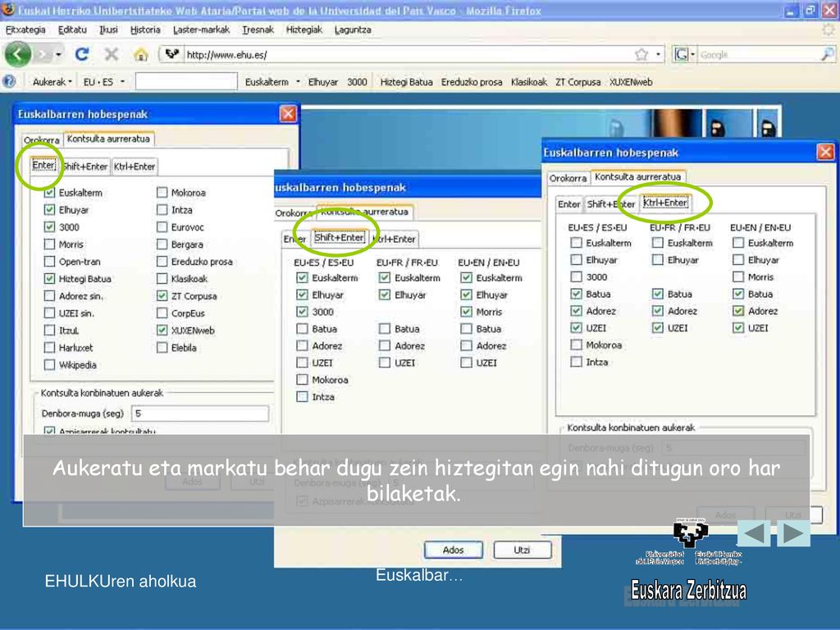Viewport: 840px width, 630px height.
Task: Enable Open-tran checkbox in left dialog
Action: pyautogui.click(x=49, y=262)
